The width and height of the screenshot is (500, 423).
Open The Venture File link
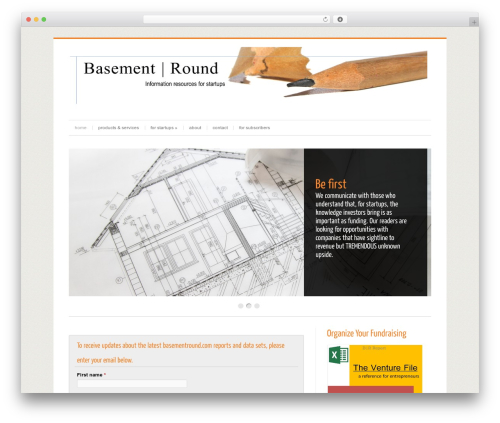385,368
